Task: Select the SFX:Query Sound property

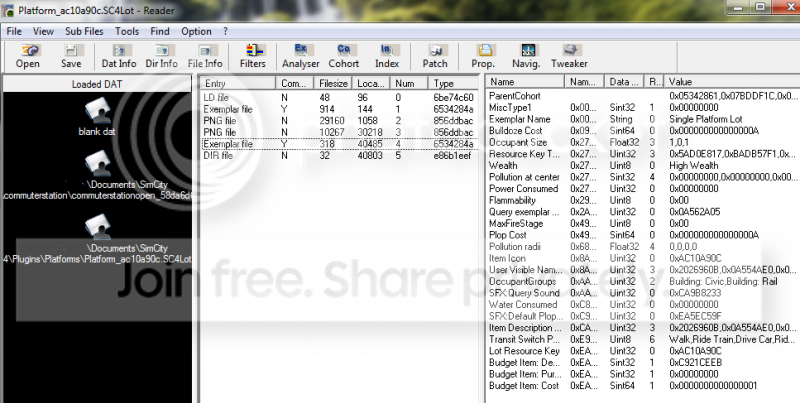Action: point(643,293)
